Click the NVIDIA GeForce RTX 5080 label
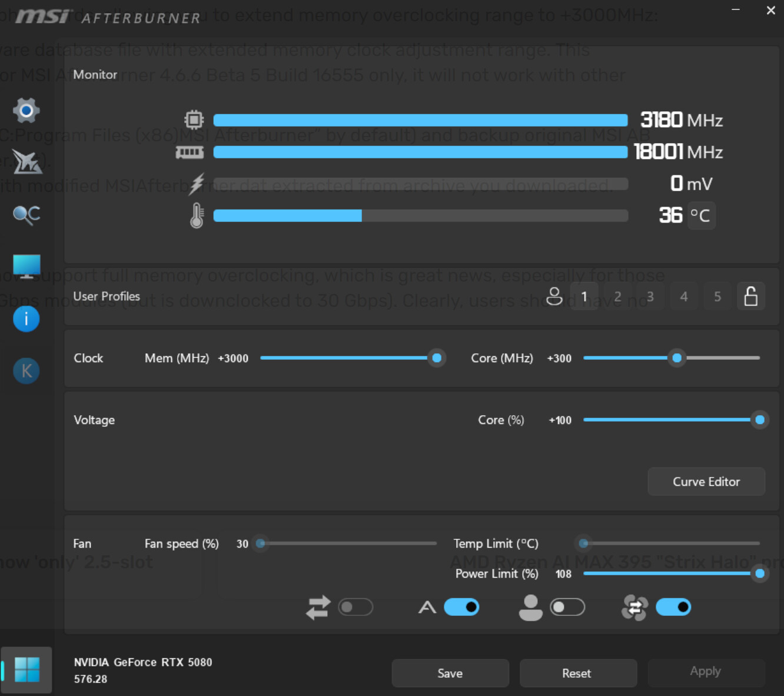The height and width of the screenshot is (696, 784). click(x=143, y=662)
